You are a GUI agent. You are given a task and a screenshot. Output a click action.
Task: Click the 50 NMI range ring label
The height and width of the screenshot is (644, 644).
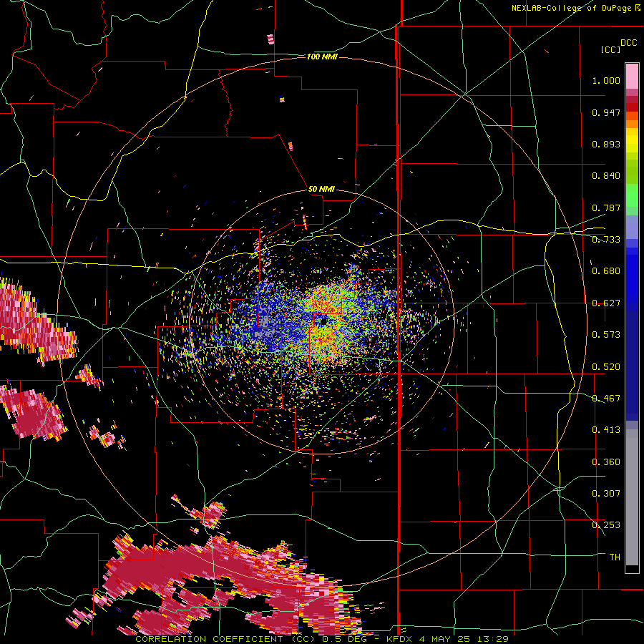(321, 190)
